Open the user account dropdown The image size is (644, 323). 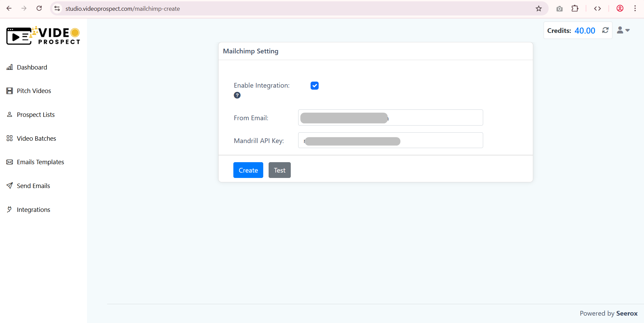pyautogui.click(x=624, y=30)
